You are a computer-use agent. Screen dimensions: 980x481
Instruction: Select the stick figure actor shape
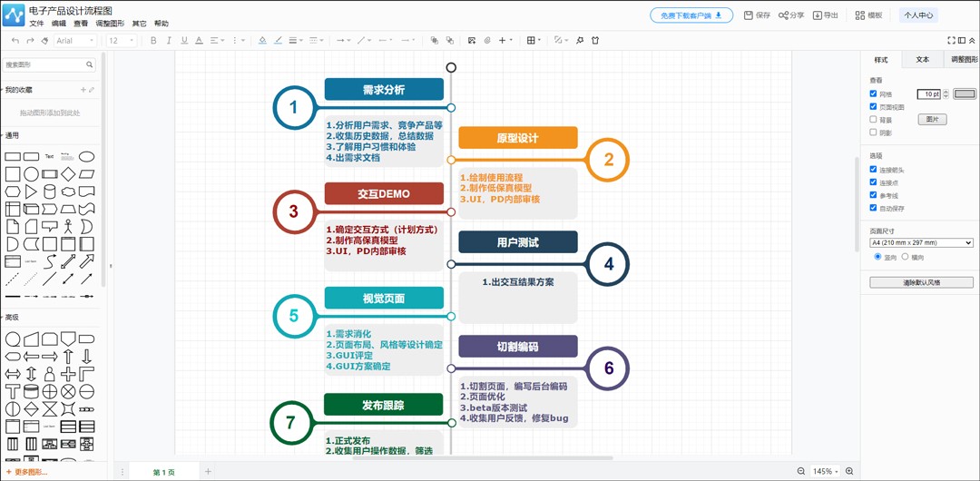(x=68, y=226)
